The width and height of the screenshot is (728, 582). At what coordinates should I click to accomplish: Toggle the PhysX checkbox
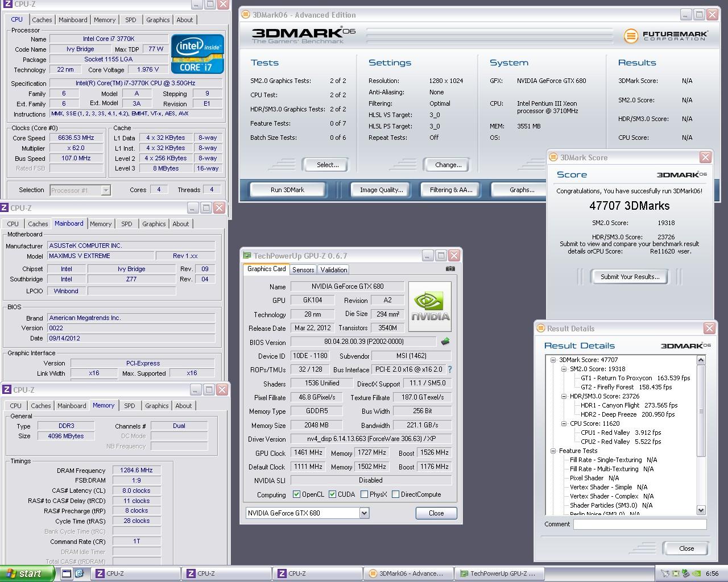coord(364,494)
